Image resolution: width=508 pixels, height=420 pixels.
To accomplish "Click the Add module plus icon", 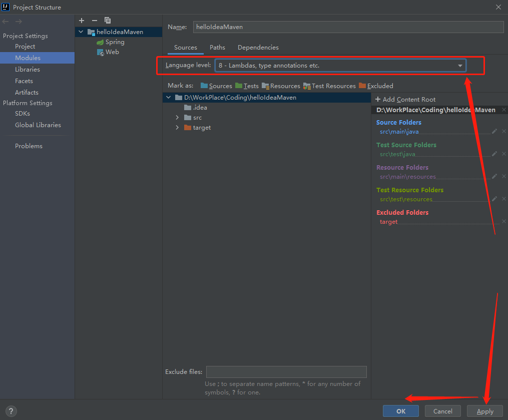I will tap(82, 21).
